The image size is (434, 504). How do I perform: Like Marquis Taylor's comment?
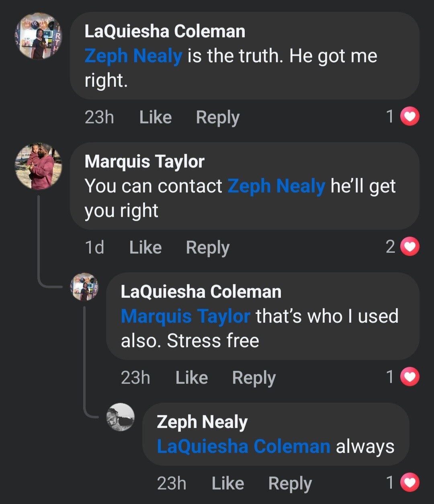coord(145,248)
